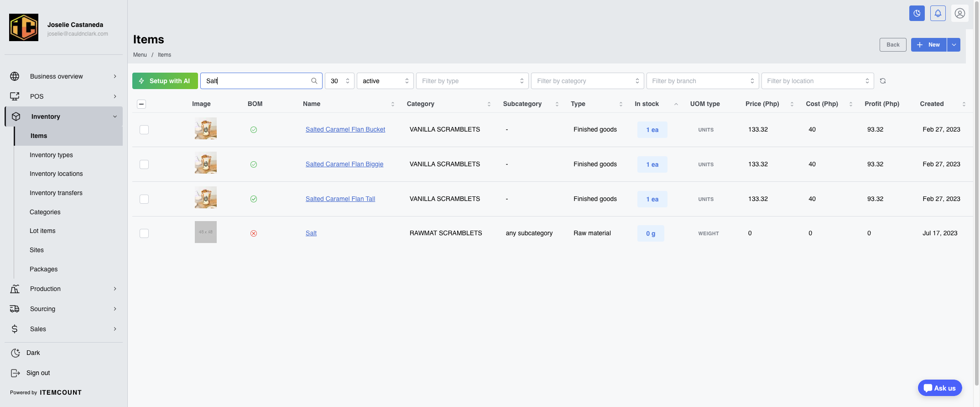Screen dimensions: 980x407
Task: Click the Sales dollar icon
Action: pyautogui.click(x=15, y=329)
